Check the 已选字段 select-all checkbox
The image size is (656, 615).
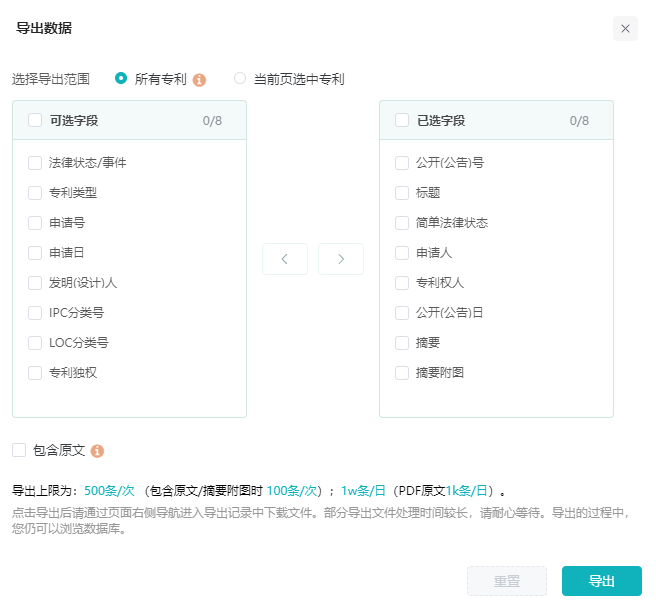tap(402, 120)
